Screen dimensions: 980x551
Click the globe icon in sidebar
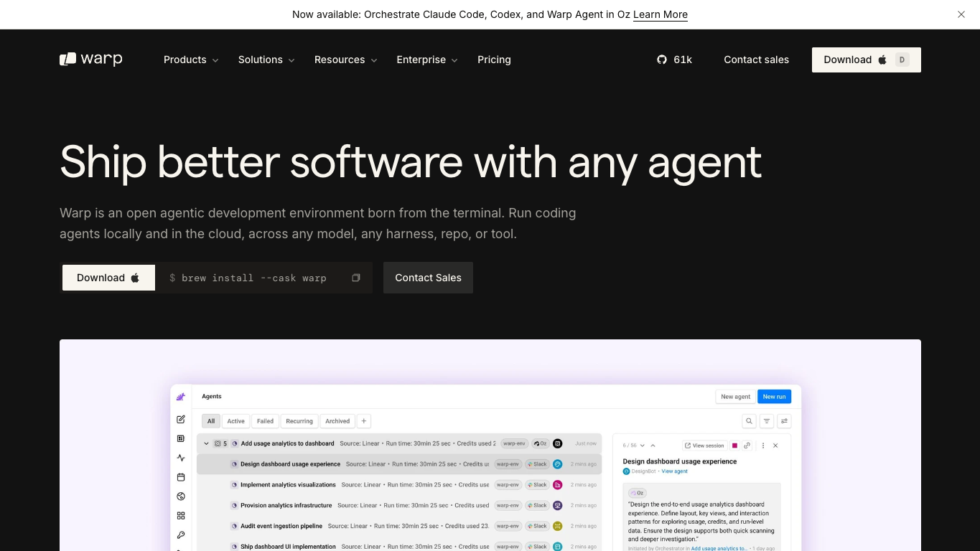(x=181, y=496)
